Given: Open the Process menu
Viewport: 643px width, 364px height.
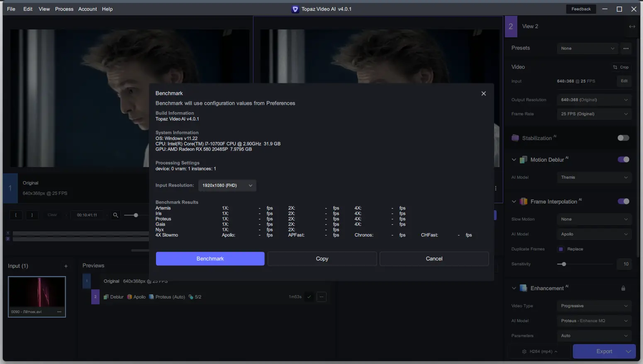Looking at the screenshot, I should click(64, 9).
